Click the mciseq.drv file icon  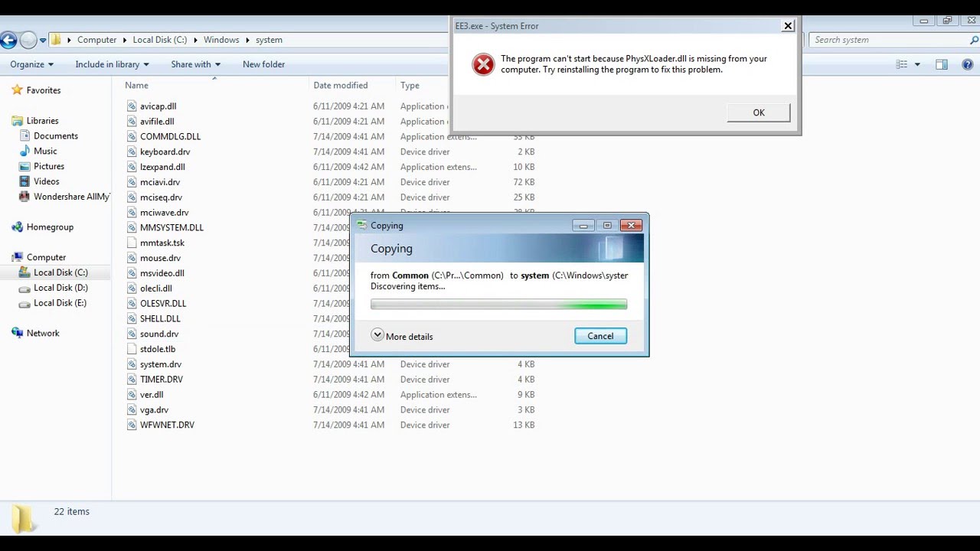tap(132, 197)
